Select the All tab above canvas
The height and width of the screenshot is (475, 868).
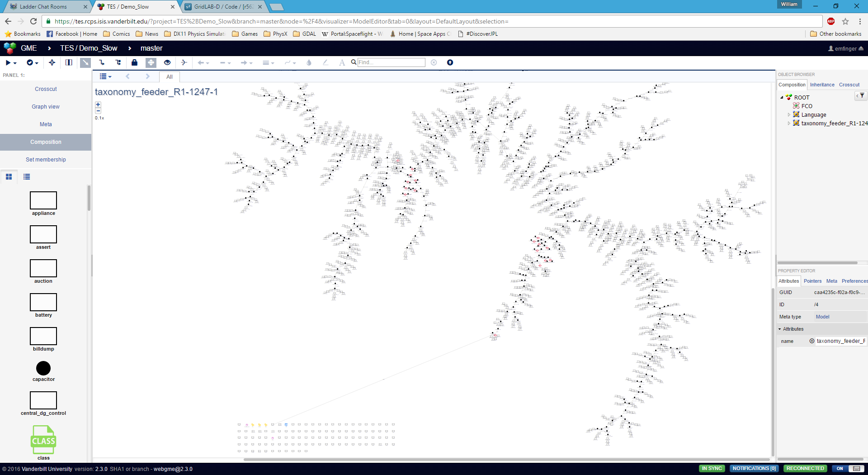tap(170, 77)
